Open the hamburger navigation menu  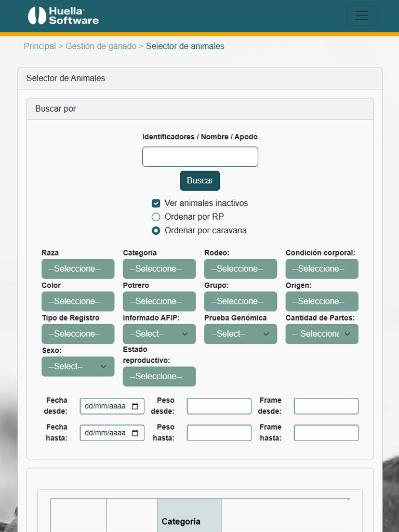(x=362, y=16)
